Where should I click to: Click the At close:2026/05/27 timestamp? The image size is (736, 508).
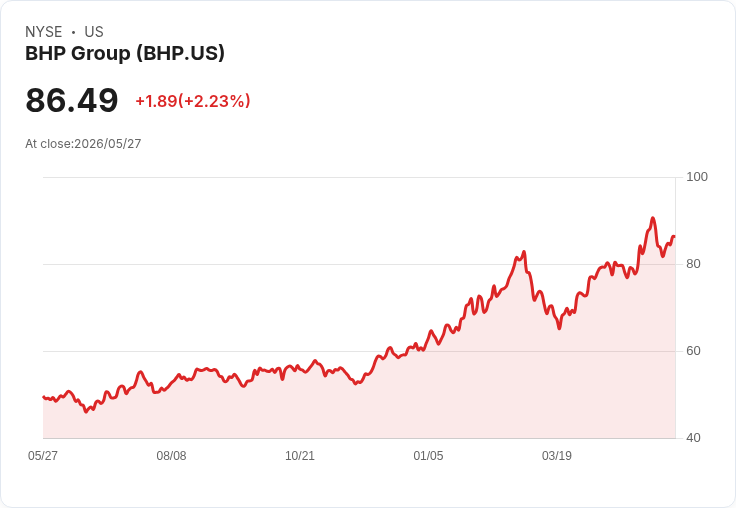coord(83,144)
